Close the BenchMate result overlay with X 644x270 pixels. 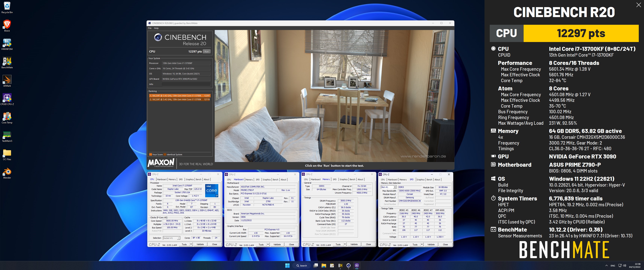click(x=639, y=5)
